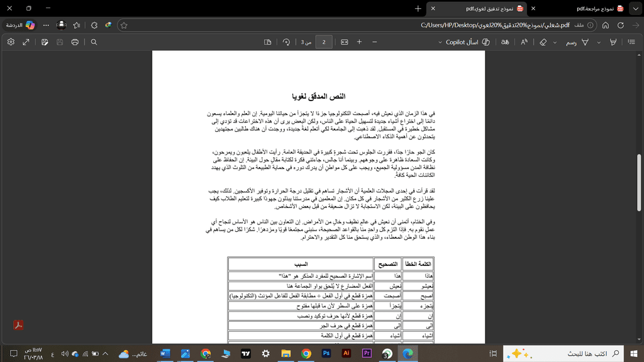Viewport: 644px width, 362px height.
Task: Open Word from the taskbar
Action: (x=165, y=353)
